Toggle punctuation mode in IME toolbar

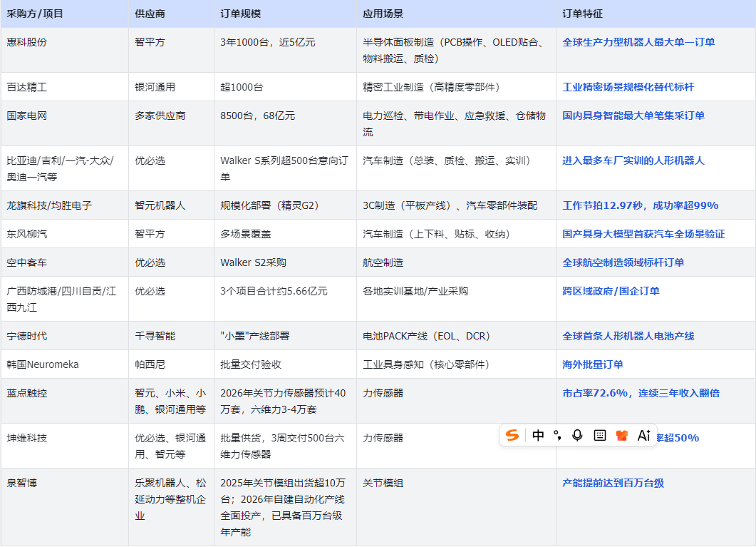click(x=557, y=435)
